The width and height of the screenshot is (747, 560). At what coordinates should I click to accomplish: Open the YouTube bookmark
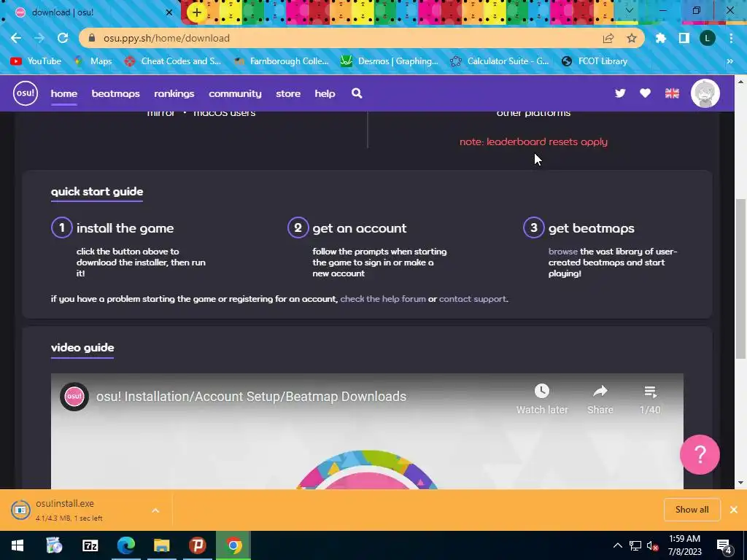36,61
